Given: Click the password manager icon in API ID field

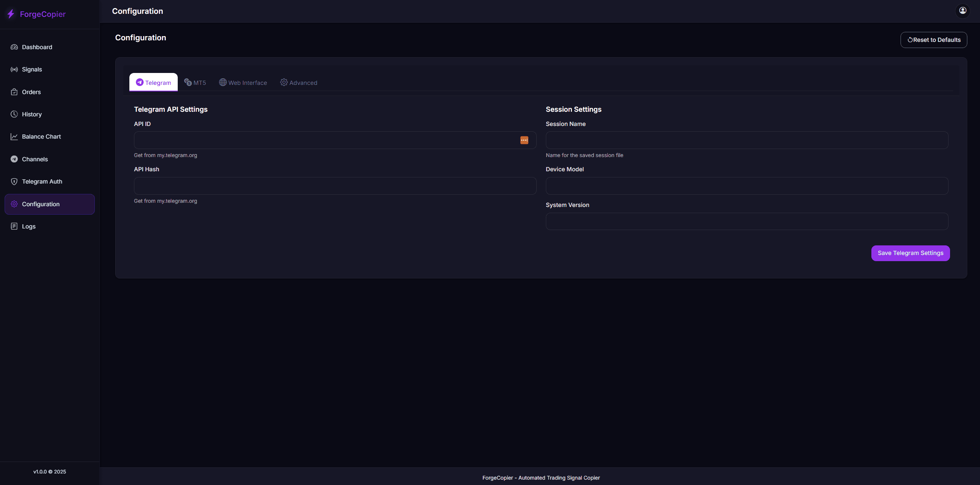Looking at the screenshot, I should click(524, 140).
